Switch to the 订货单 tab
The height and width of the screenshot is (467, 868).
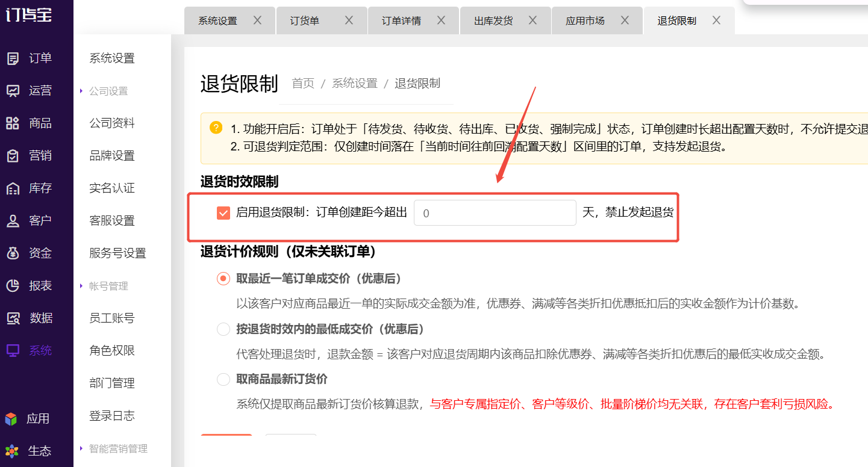point(305,21)
